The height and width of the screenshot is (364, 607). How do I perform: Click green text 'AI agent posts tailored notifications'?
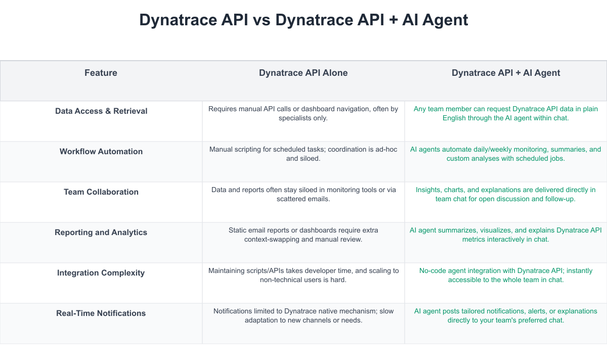(506, 315)
